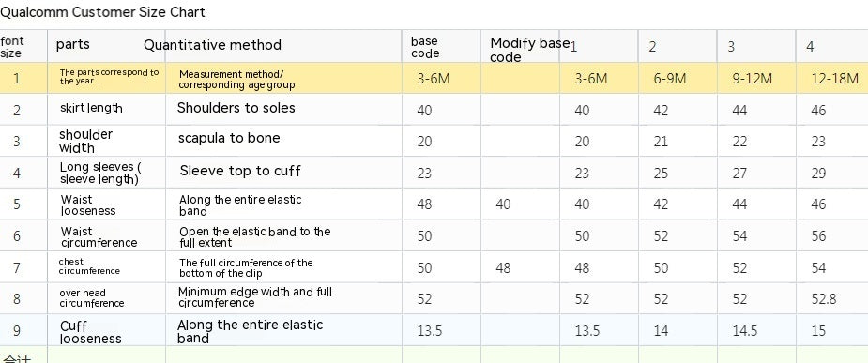
Task: Select the 'Cuff looseness' parts cell
Action: point(106,330)
